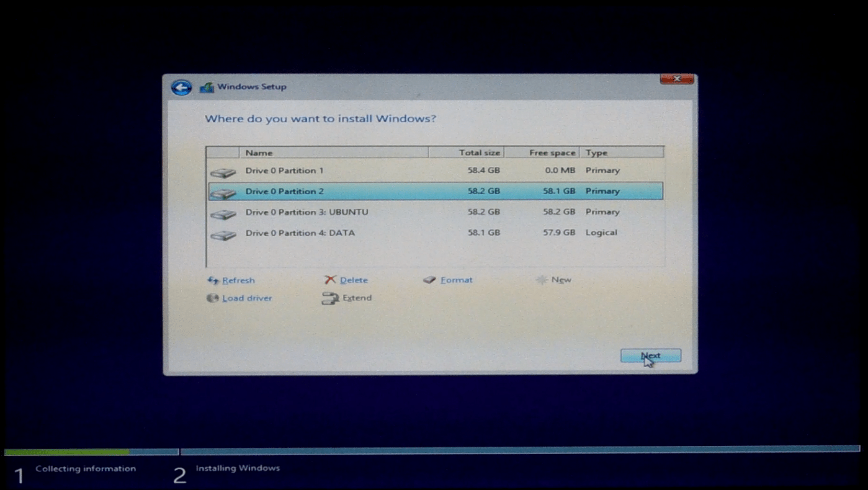The image size is (868, 490).
Task: Click the drive icon for UBUNTU partition
Action: (x=223, y=214)
